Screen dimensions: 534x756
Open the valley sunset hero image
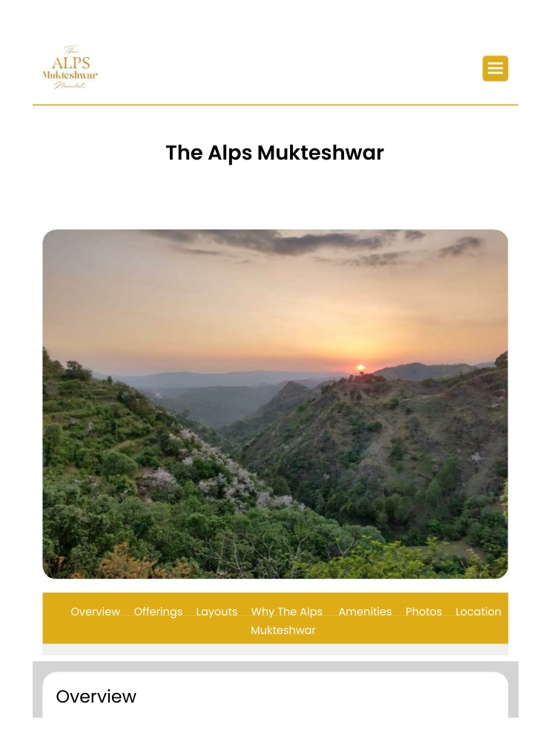pyautogui.click(x=275, y=404)
